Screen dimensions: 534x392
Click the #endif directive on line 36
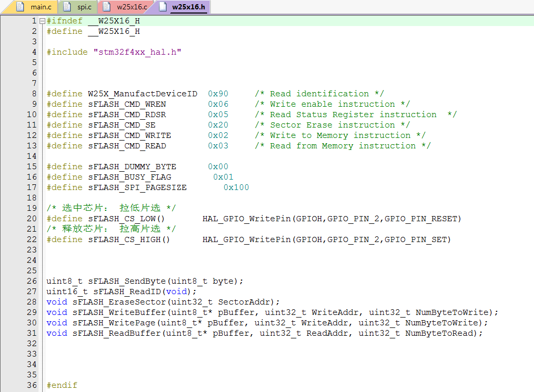62,385
